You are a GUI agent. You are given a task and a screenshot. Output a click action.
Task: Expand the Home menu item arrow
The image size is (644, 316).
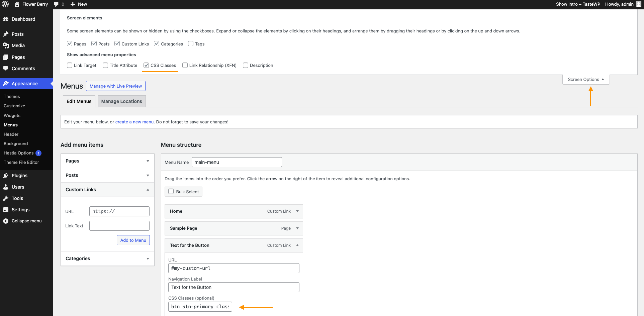pos(297,211)
